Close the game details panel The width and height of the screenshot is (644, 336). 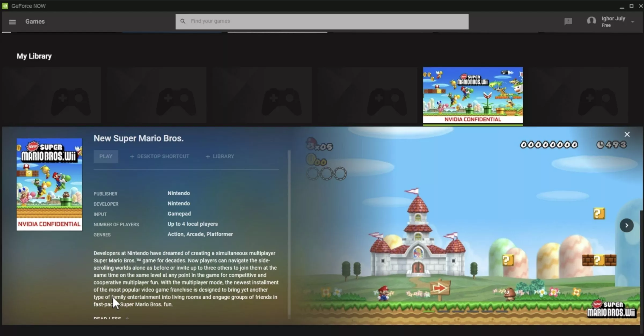627,134
